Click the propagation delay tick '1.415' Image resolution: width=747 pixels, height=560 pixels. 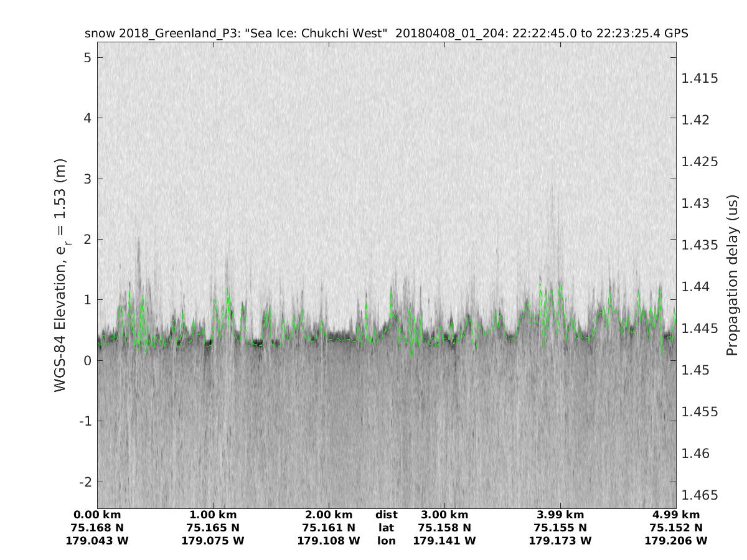click(700, 78)
